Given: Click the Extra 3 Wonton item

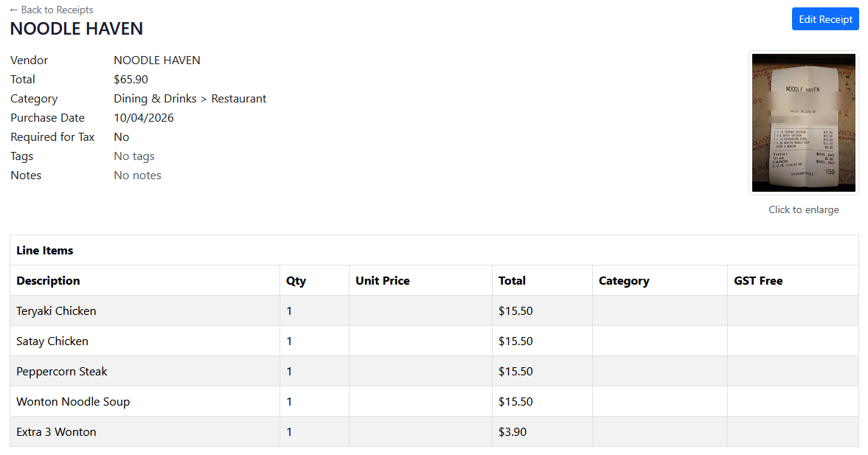Looking at the screenshot, I should 56,431.
